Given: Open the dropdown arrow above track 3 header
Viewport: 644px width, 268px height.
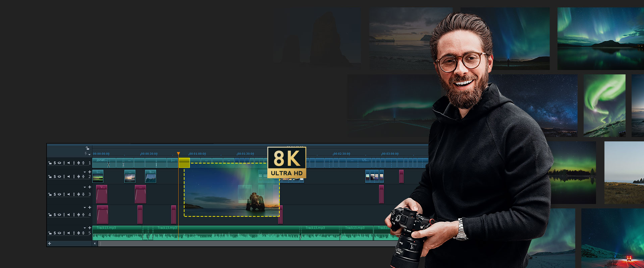Looking at the screenshot, I should [x=85, y=187].
